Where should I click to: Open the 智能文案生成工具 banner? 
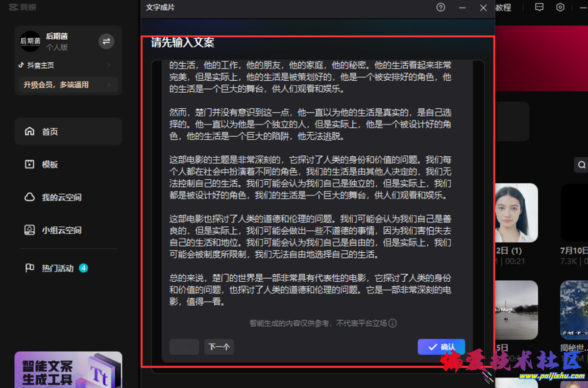click(x=68, y=370)
